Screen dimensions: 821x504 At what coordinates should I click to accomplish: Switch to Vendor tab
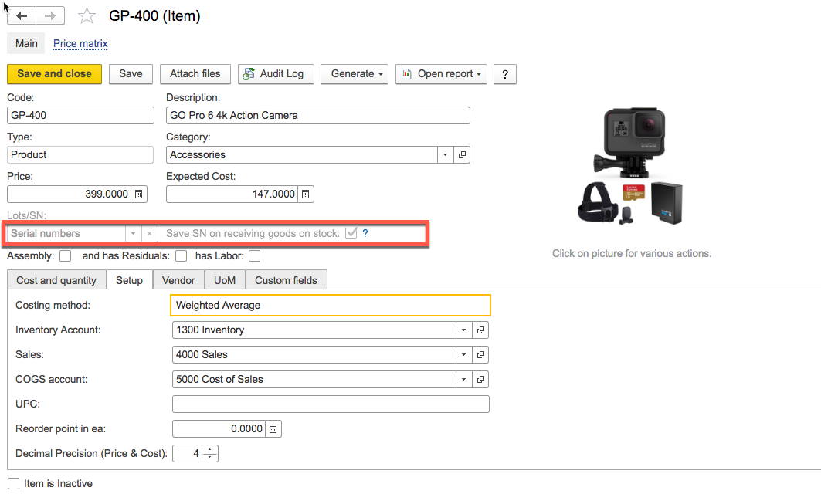(x=178, y=280)
